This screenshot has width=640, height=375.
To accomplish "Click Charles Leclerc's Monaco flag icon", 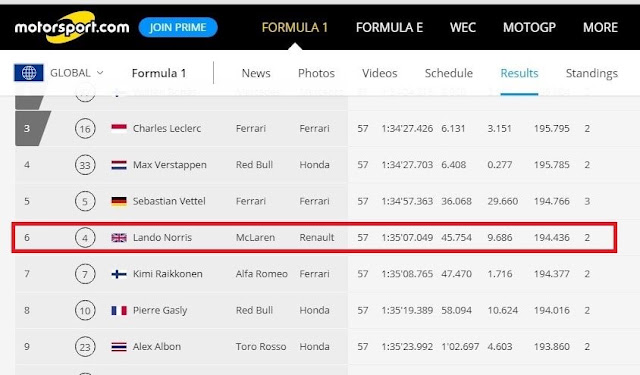I will (119, 129).
